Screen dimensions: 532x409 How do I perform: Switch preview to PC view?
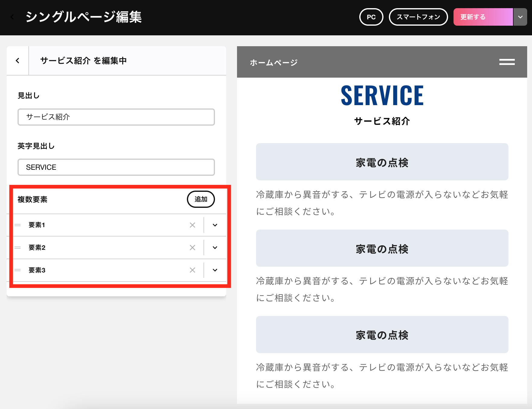tap(371, 17)
